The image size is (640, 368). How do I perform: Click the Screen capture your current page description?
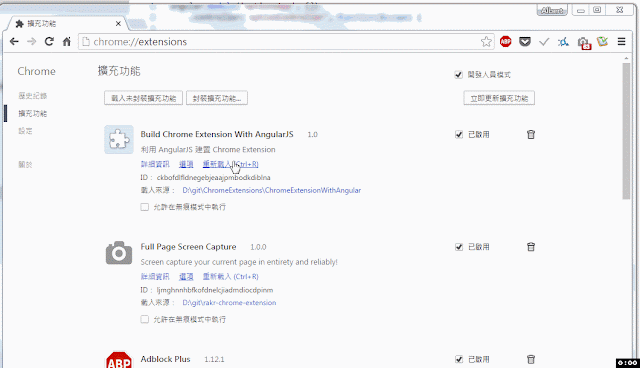239,262
